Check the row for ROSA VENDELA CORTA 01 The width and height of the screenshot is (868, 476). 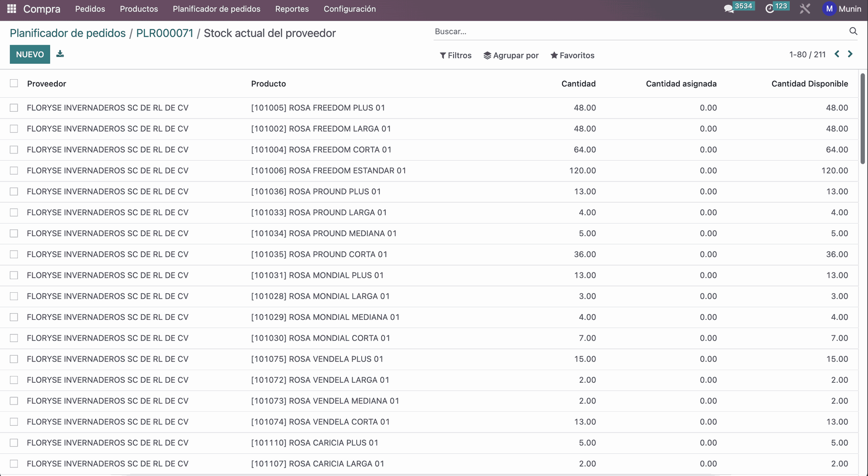point(14,422)
